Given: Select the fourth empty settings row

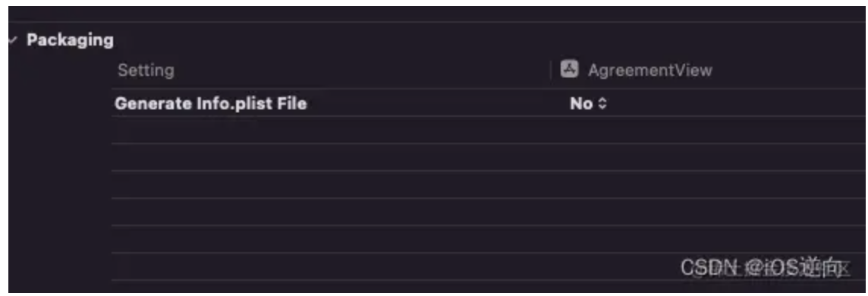Looking at the screenshot, I should 489,212.
